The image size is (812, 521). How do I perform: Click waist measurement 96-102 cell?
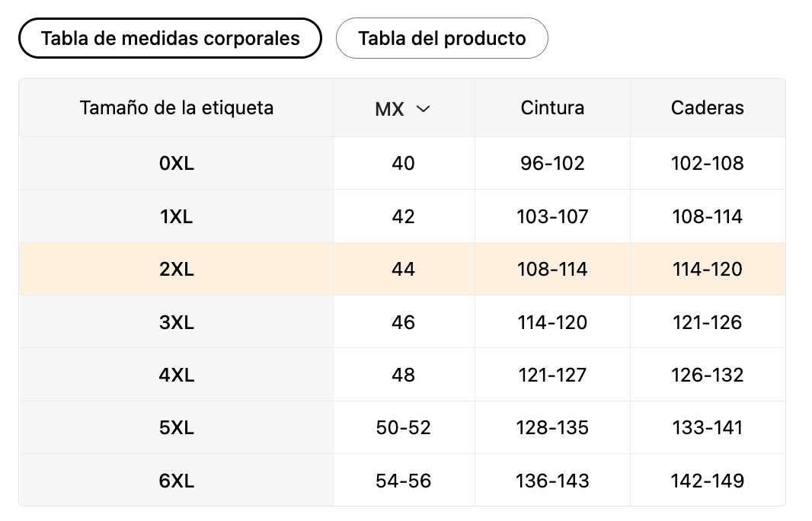(552, 163)
